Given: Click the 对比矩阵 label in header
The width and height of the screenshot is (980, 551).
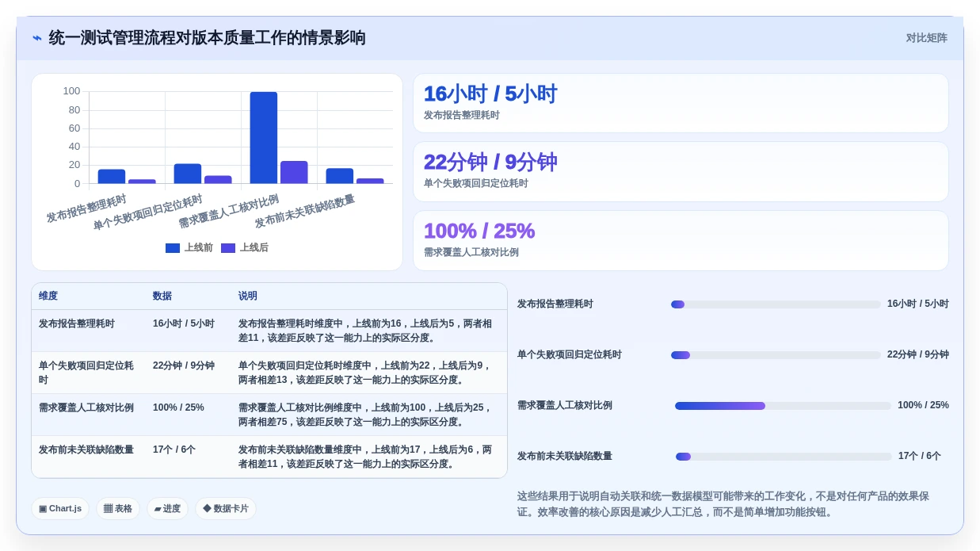Looking at the screenshot, I should pyautogui.click(x=926, y=38).
